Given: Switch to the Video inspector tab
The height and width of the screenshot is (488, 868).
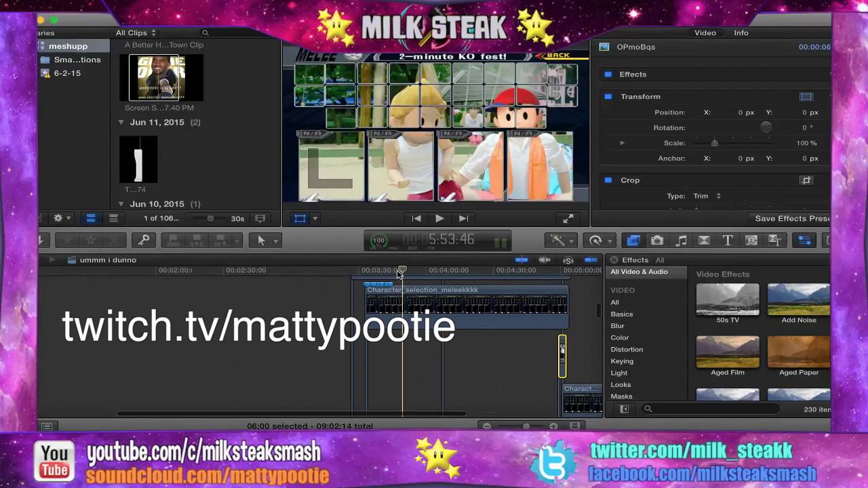Looking at the screenshot, I should pos(705,33).
